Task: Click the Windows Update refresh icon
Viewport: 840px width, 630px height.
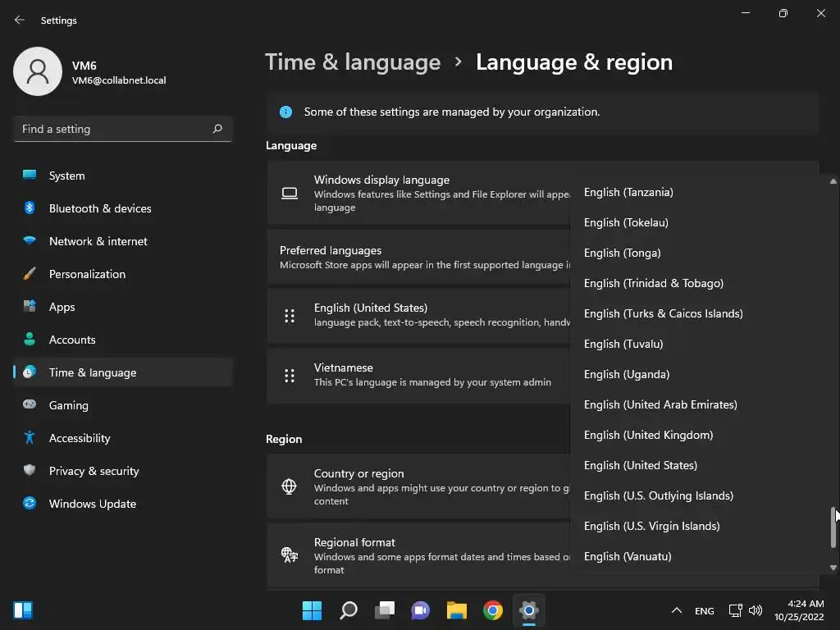Action: [x=30, y=503]
